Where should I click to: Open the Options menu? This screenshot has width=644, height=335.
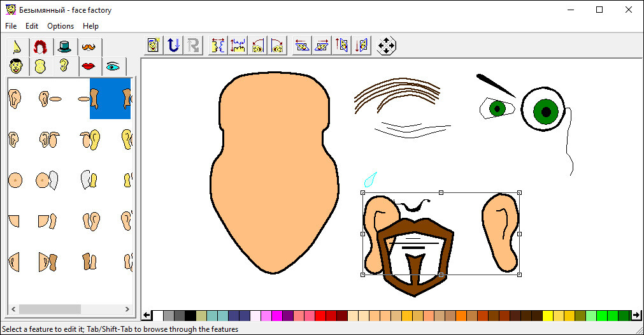tap(61, 26)
